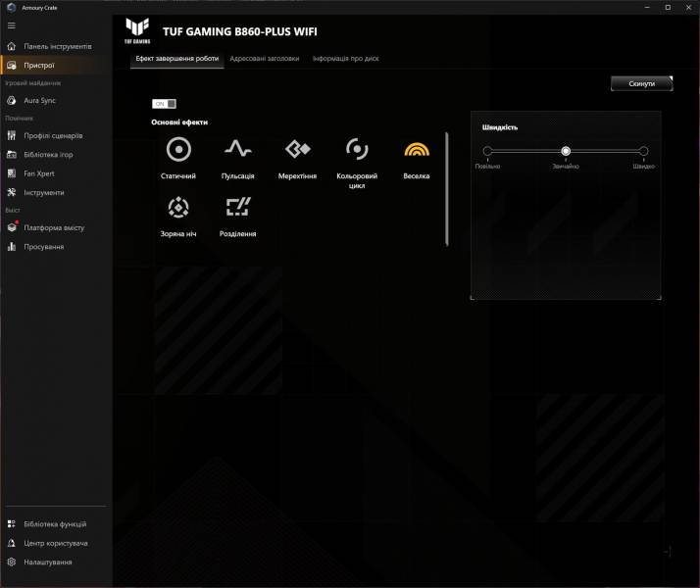The width and height of the screenshot is (700, 588).
Task: Open the Інформація про диск tab
Action: click(345, 59)
